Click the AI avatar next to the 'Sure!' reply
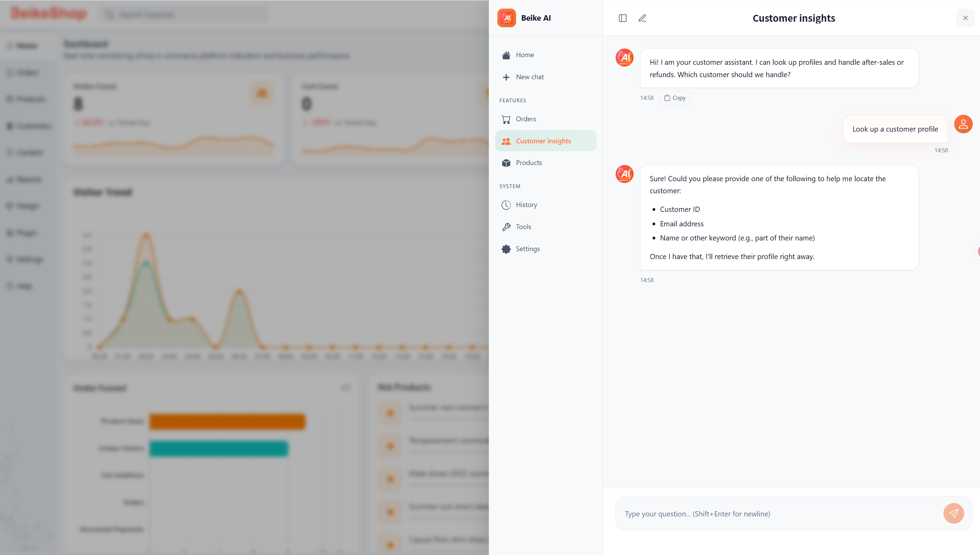980x555 pixels. pos(625,174)
